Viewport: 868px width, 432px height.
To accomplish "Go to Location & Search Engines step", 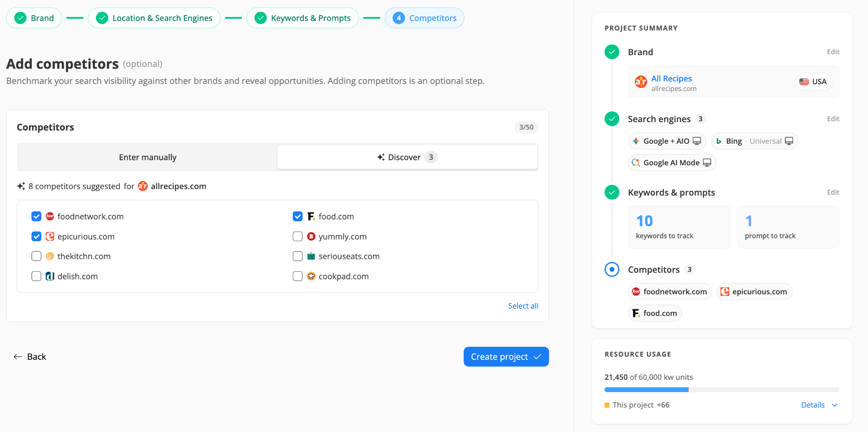I will click(154, 18).
